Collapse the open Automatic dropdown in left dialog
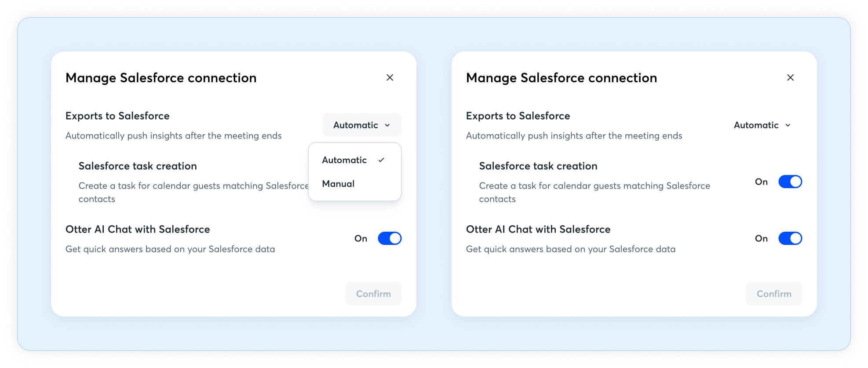Image resolution: width=868 pixels, height=368 pixels. click(361, 125)
